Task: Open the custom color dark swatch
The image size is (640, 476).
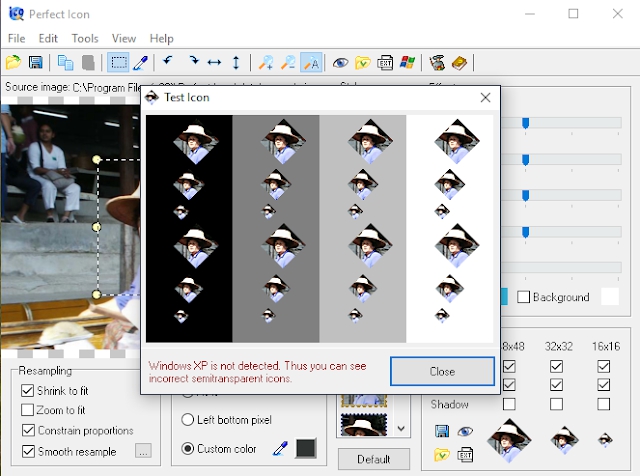Action: 306,448
